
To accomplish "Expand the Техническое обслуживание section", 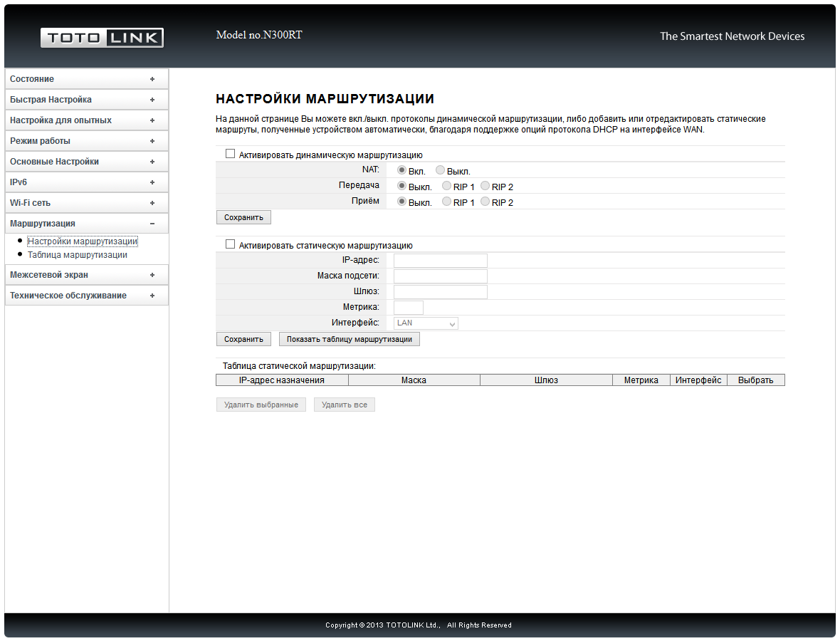I will [86, 296].
